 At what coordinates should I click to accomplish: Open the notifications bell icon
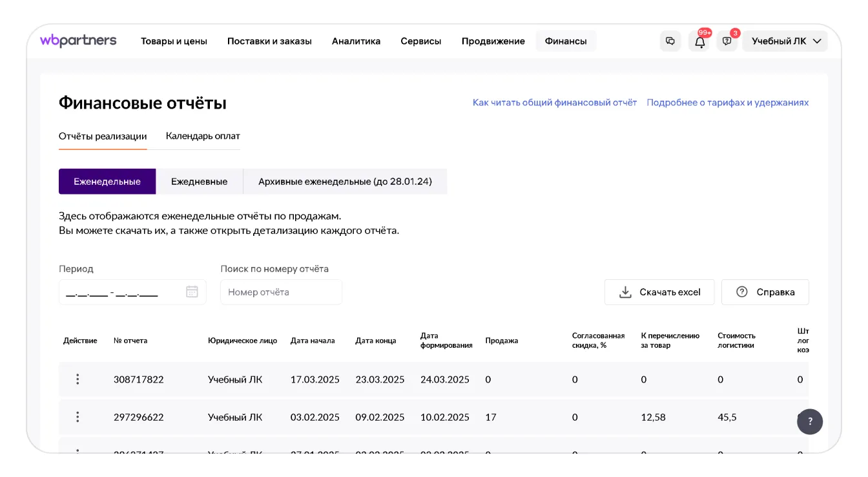700,41
